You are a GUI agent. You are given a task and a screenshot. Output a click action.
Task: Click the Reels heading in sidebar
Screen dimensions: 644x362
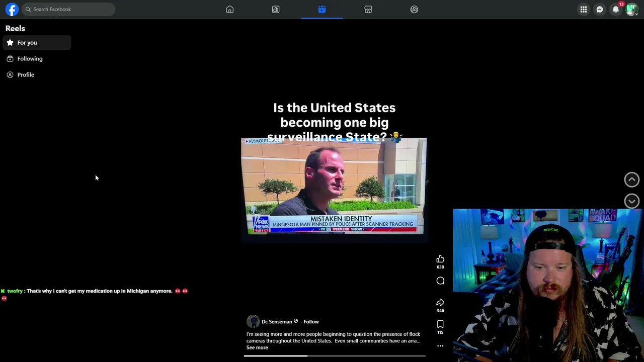pos(15,29)
